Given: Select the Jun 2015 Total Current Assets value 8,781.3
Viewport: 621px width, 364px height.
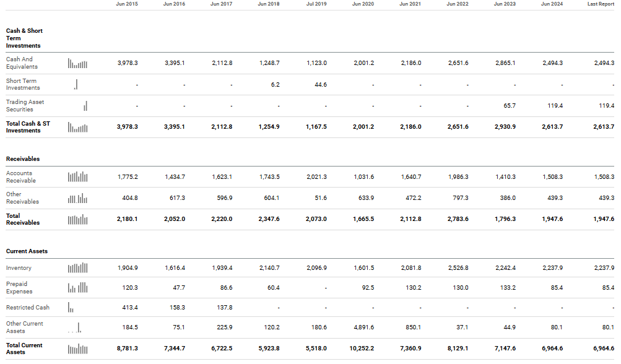Looking at the screenshot, I should (127, 349).
